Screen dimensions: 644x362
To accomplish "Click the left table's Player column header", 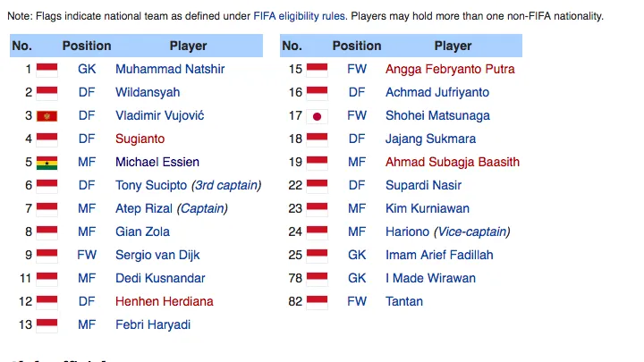I will point(188,46).
